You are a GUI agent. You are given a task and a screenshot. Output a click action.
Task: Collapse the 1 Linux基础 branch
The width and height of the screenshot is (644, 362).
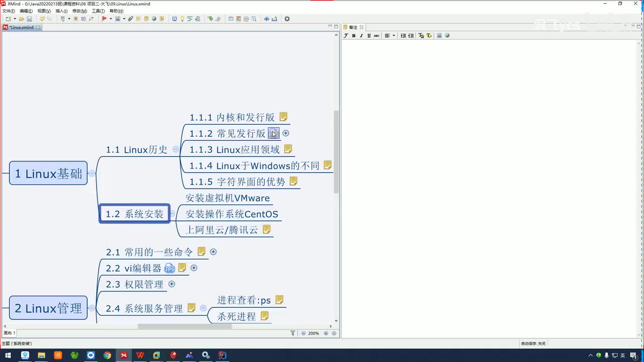pyautogui.click(x=92, y=173)
